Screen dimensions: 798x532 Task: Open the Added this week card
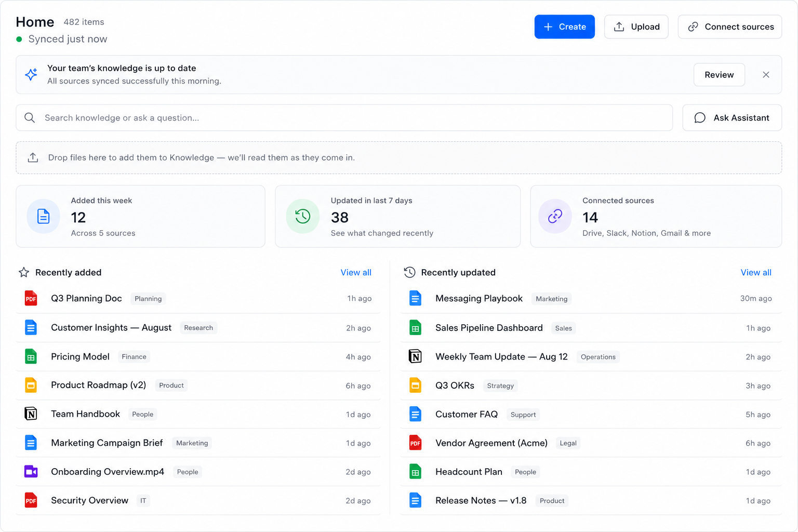click(140, 216)
